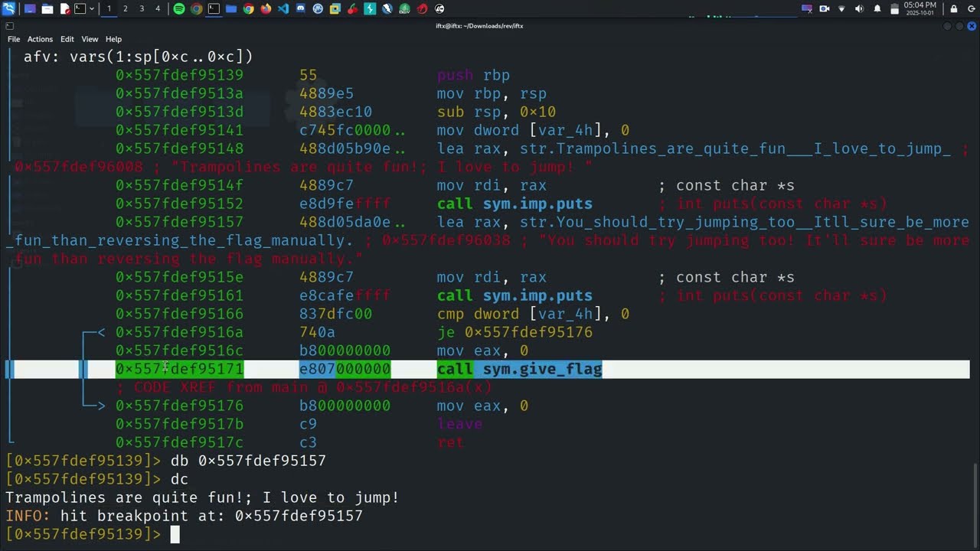Screen dimensions: 980x551
Task: Open the teal lightning bolt app
Action: click(x=370, y=9)
